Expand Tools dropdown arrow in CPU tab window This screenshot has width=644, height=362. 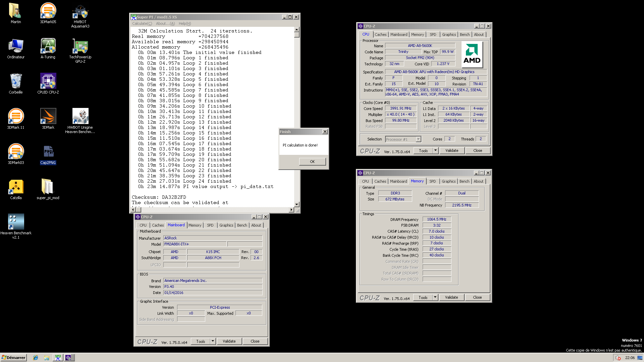(x=435, y=150)
